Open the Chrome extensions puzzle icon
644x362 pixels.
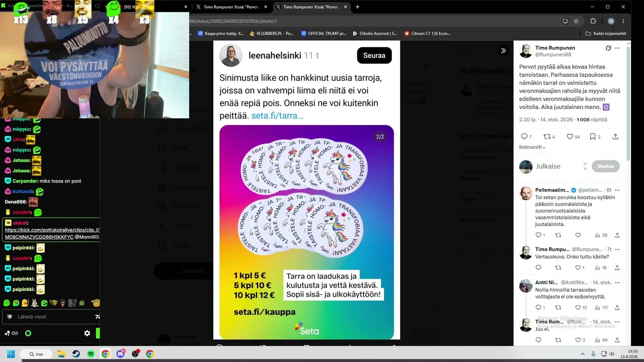click(x=593, y=21)
